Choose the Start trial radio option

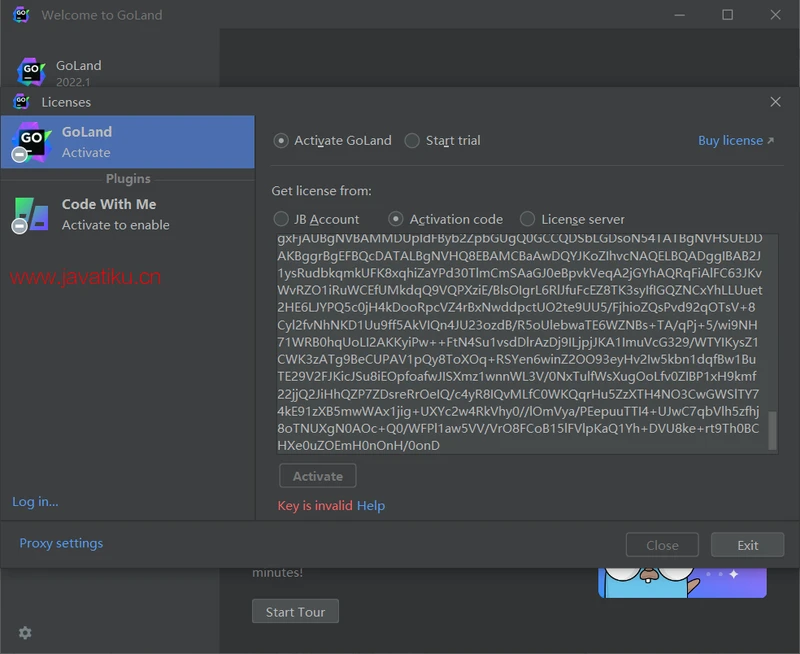[412, 141]
